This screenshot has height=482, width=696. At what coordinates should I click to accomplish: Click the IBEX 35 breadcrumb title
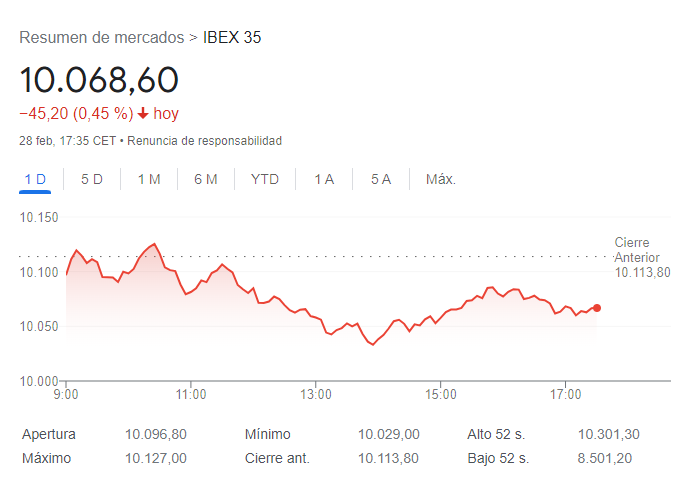(x=232, y=37)
